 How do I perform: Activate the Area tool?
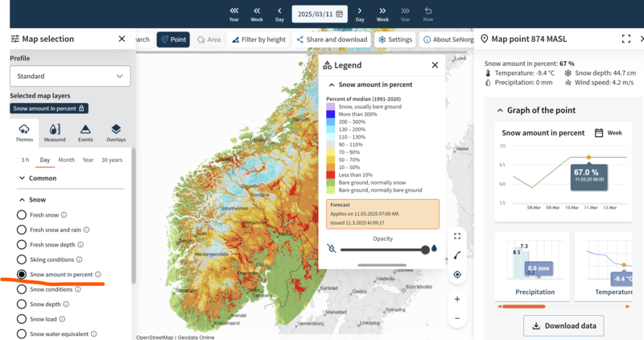(209, 39)
